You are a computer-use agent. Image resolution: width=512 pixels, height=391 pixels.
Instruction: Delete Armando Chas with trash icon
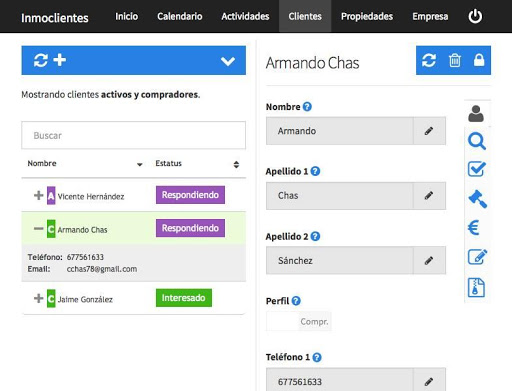tap(455, 60)
